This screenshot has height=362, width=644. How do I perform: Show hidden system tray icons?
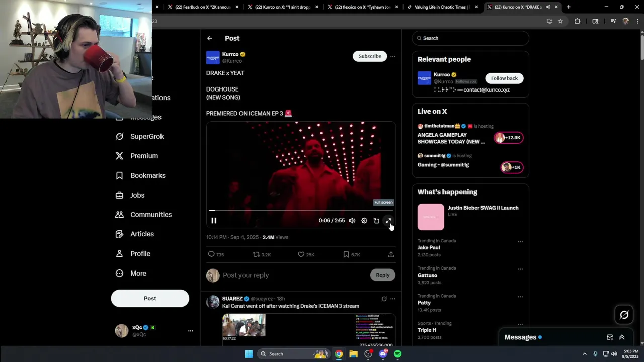(584, 354)
